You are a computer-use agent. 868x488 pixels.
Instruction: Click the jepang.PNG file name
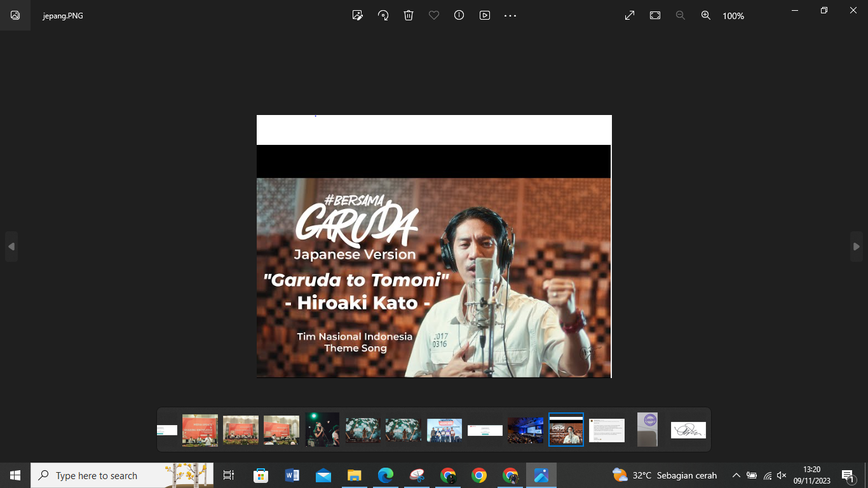point(63,16)
